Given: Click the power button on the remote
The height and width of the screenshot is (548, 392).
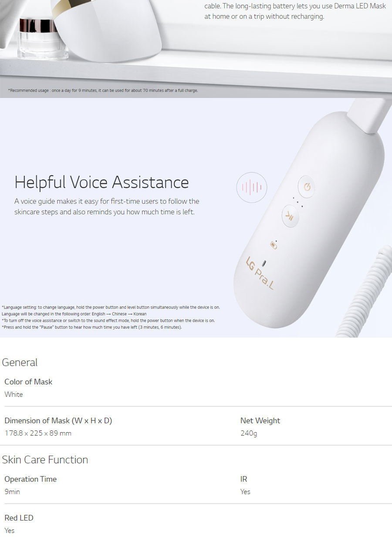Looking at the screenshot, I should pyautogui.click(x=307, y=187).
